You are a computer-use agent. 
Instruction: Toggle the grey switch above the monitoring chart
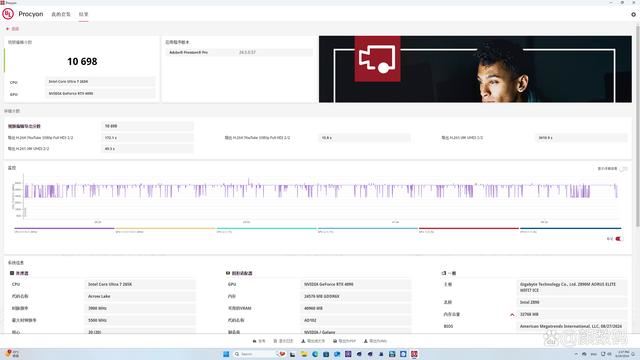pos(623,169)
